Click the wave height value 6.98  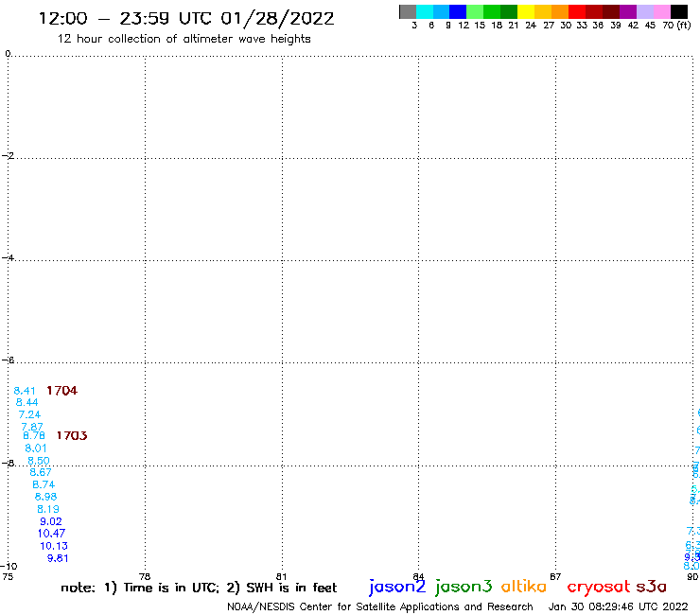pos(46,497)
